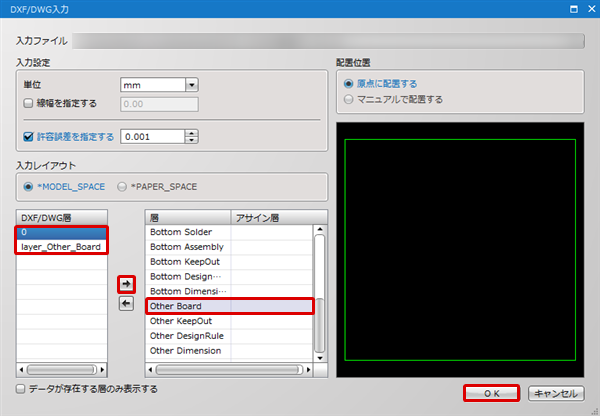
Task: Select Bottom Assembly layer row
Action: [229, 247]
